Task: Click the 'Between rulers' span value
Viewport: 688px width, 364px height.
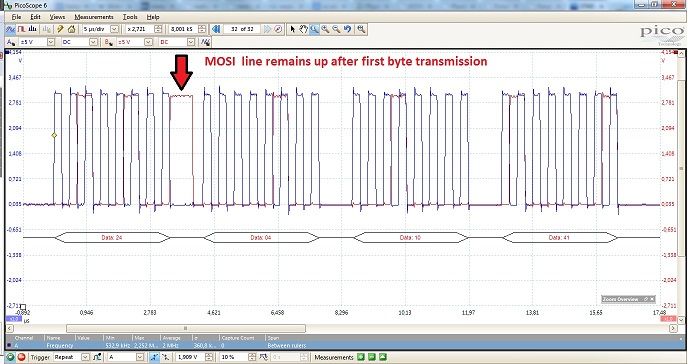Action: click(287, 346)
